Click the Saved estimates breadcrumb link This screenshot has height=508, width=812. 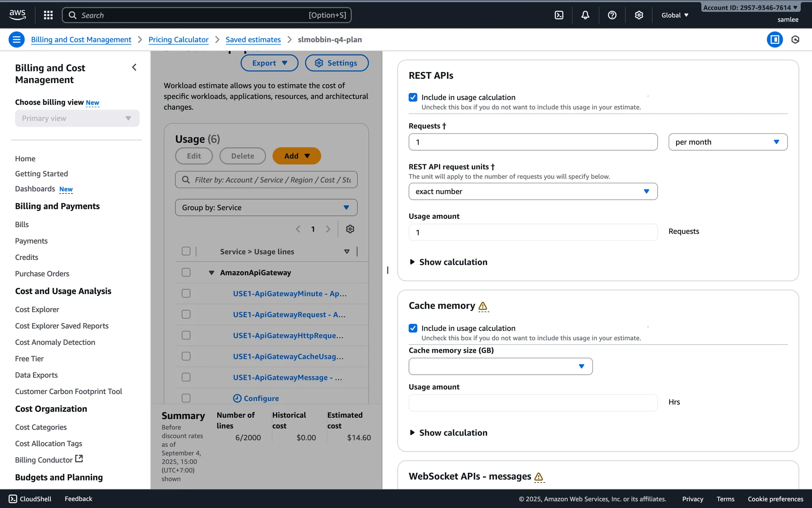click(x=253, y=40)
